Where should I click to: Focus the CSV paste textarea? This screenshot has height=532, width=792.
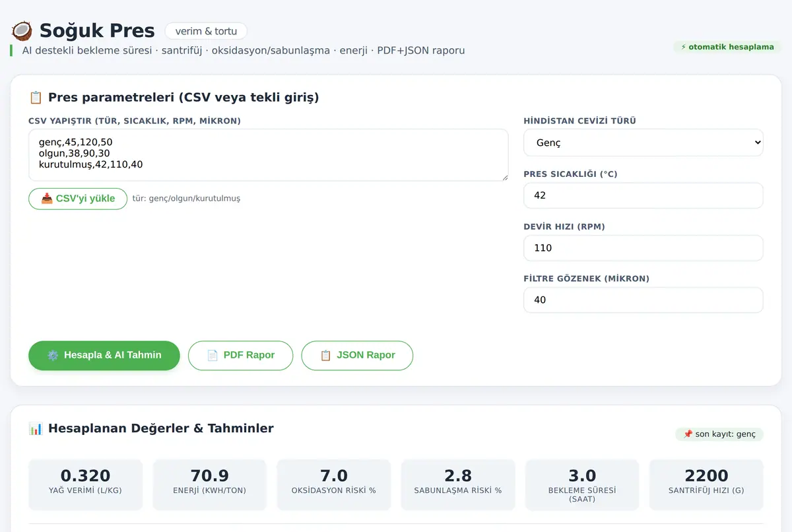coord(269,155)
